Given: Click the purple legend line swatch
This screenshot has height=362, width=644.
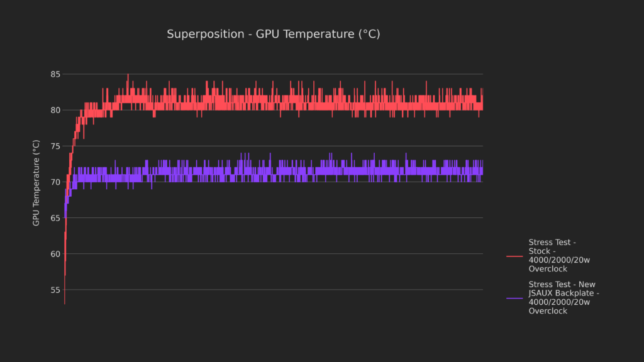Looking at the screenshot, I should pyautogui.click(x=514, y=298).
